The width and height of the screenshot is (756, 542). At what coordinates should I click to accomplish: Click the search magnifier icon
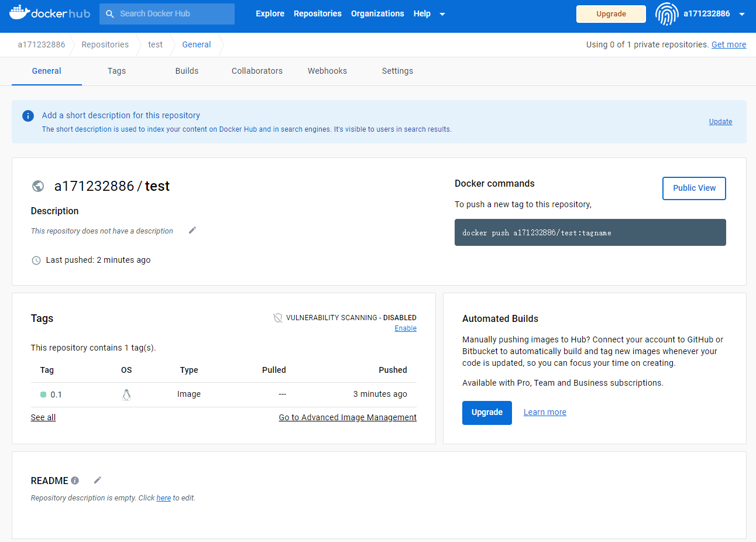(109, 13)
